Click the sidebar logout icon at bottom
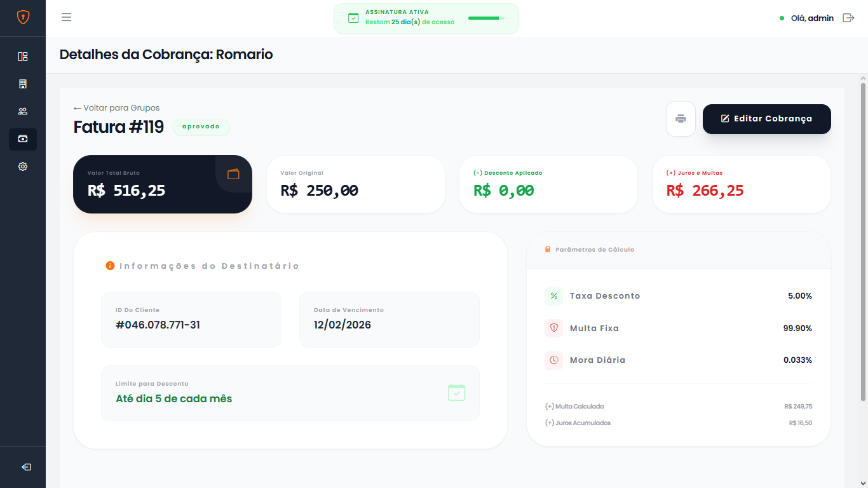 (x=26, y=467)
